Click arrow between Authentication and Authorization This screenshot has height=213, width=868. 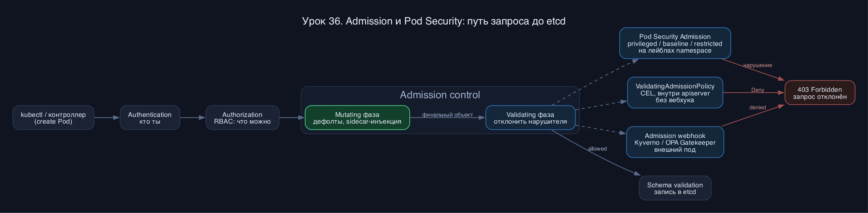point(193,118)
